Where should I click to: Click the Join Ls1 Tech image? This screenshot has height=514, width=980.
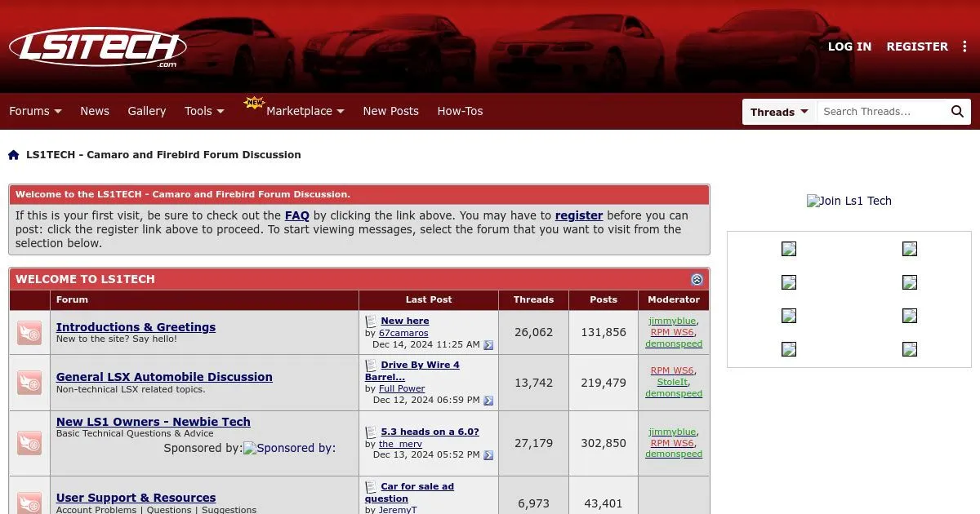click(849, 201)
